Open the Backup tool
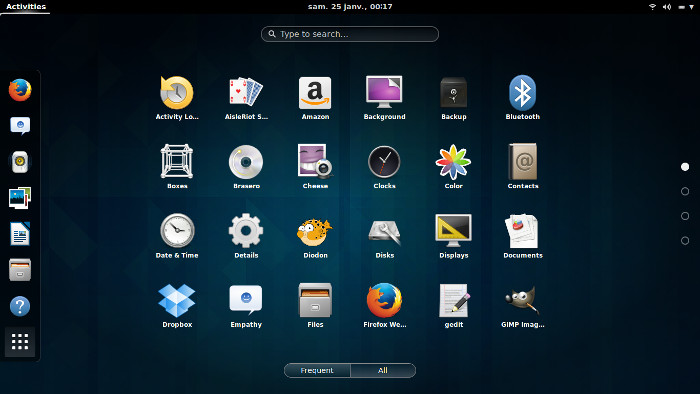 coord(454,97)
